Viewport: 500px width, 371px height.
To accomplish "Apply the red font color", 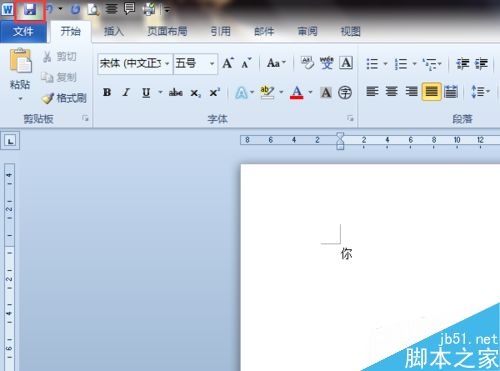I will click(297, 93).
